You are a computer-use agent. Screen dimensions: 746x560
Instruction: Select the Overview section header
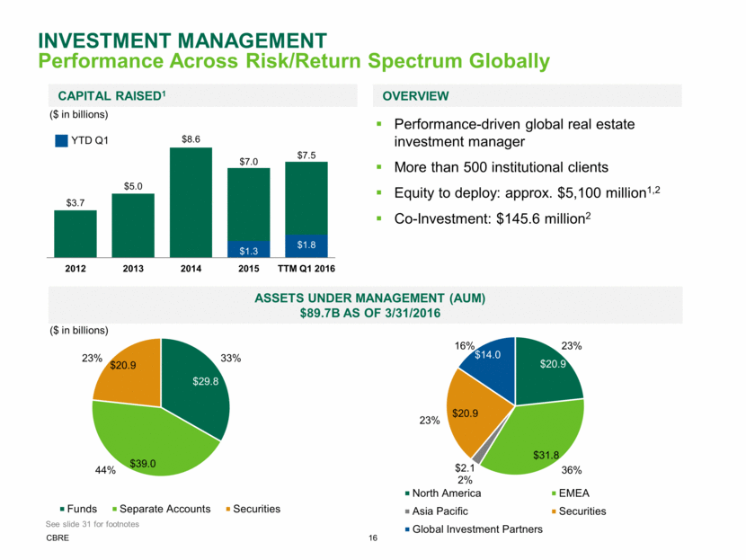[416, 95]
